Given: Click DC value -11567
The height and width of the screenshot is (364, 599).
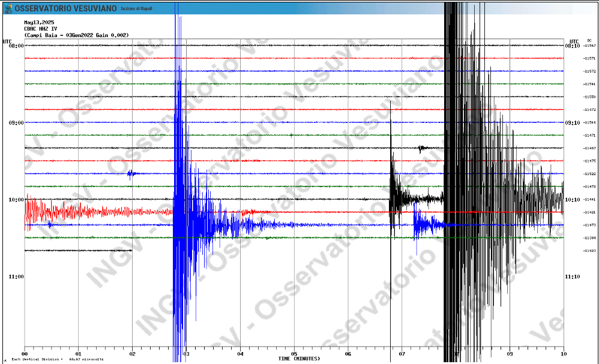Looking at the screenshot, I should [589, 46].
